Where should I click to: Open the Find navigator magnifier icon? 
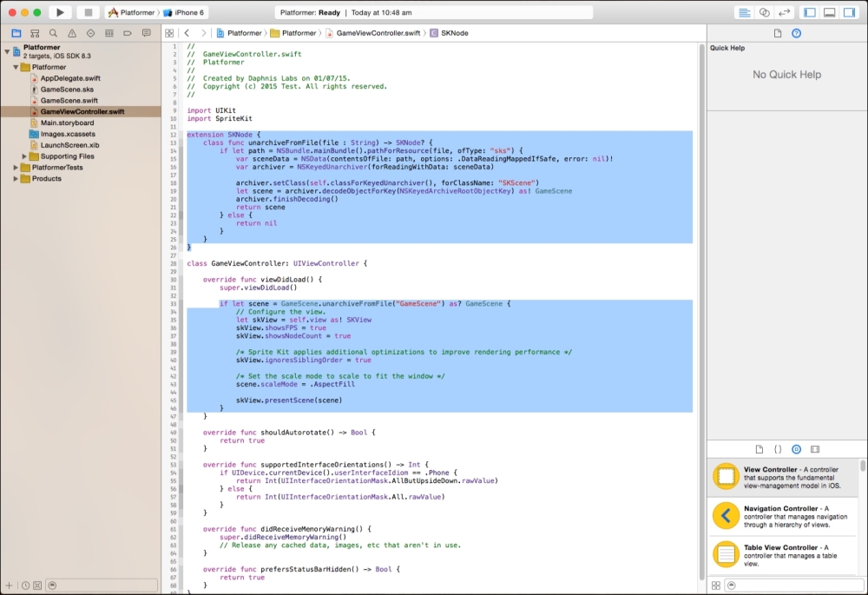coord(53,33)
